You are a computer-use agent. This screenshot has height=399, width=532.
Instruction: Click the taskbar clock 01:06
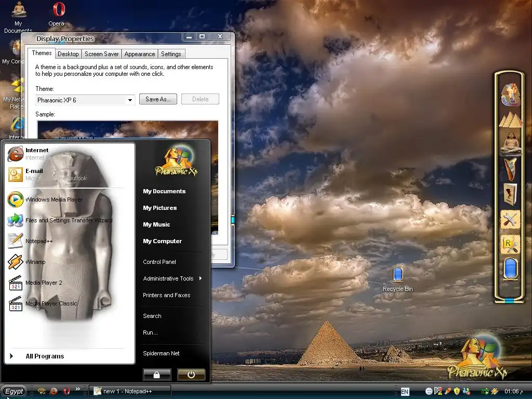tap(513, 391)
